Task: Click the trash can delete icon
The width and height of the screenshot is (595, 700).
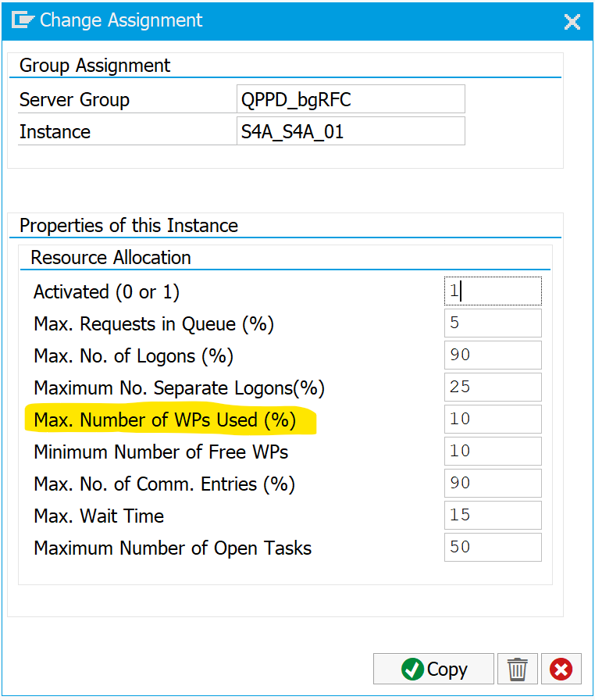Action: (517, 670)
